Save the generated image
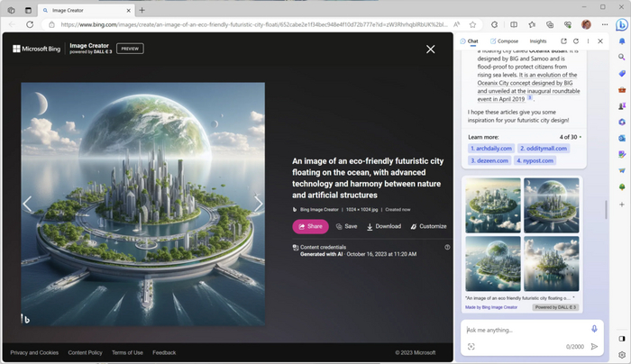Screen dimensions: 631x364 346,226
